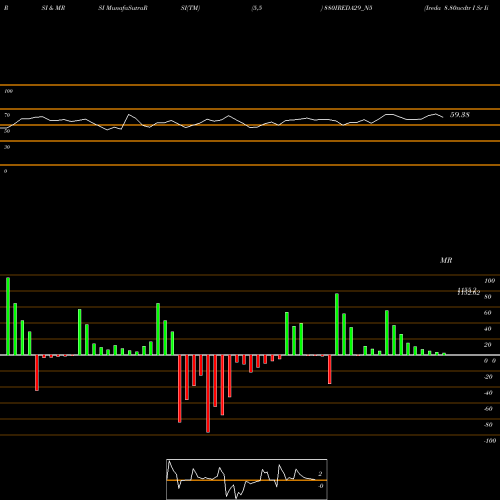Click the MR axis label 60
Viewport: 500px width, 500px height.
pyautogui.click(x=487, y=313)
